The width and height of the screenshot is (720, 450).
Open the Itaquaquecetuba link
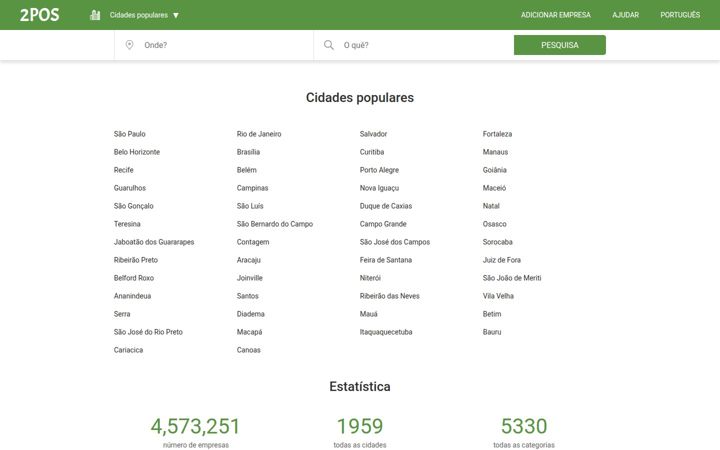386,332
